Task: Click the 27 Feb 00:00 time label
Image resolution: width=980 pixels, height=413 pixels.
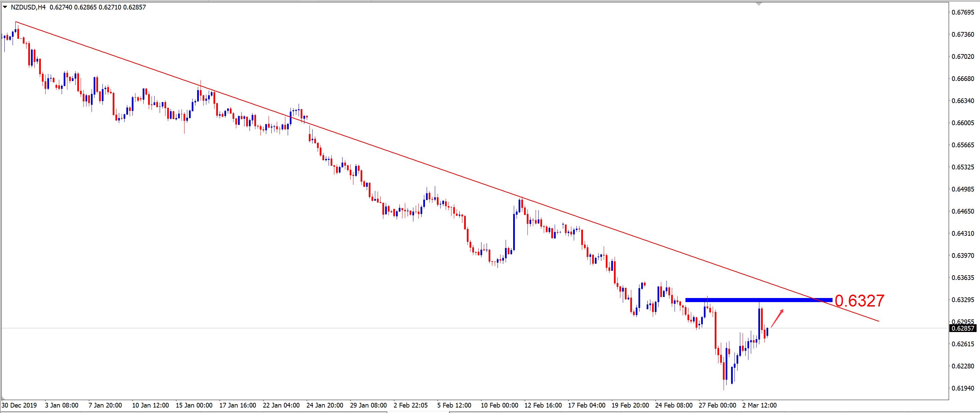Action: pos(717,405)
